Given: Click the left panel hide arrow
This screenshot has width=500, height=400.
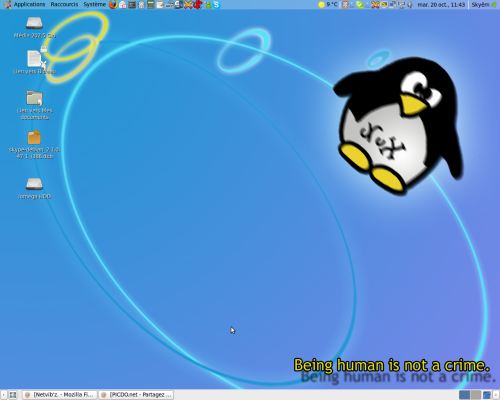Looking at the screenshot, I should coord(3,395).
